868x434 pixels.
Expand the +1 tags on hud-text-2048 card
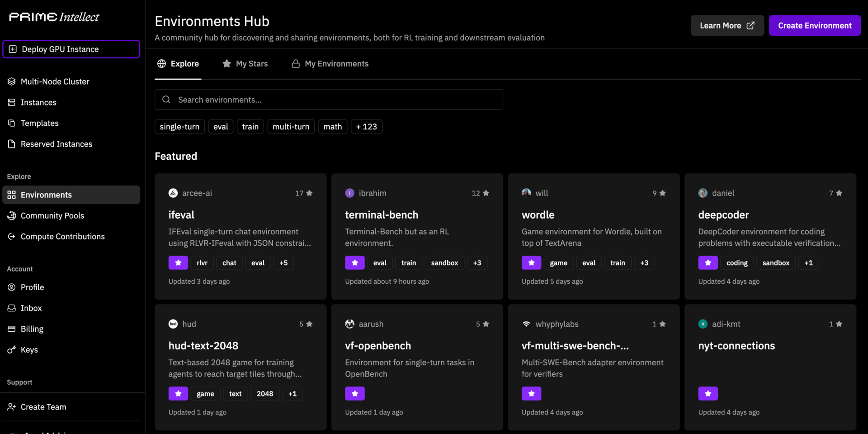click(292, 393)
